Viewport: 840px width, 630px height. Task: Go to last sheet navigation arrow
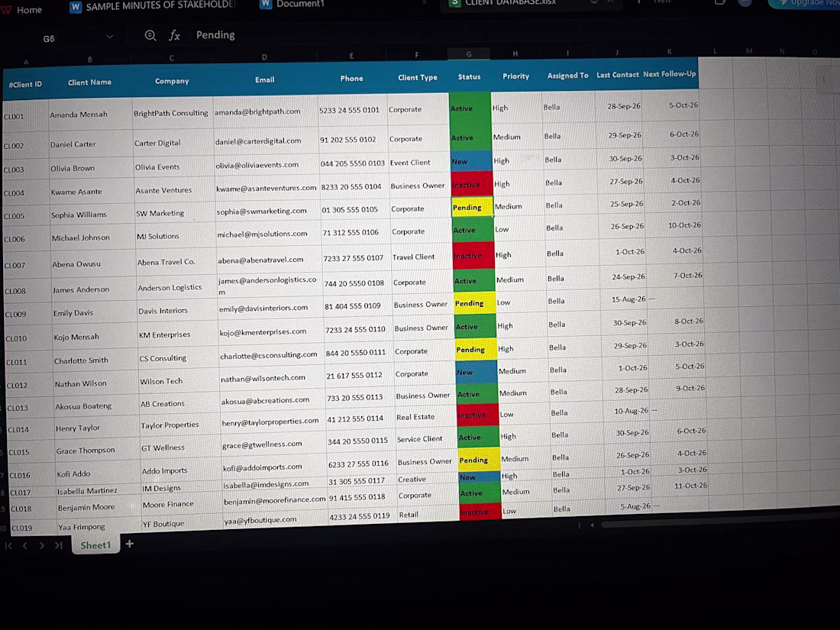(58, 545)
